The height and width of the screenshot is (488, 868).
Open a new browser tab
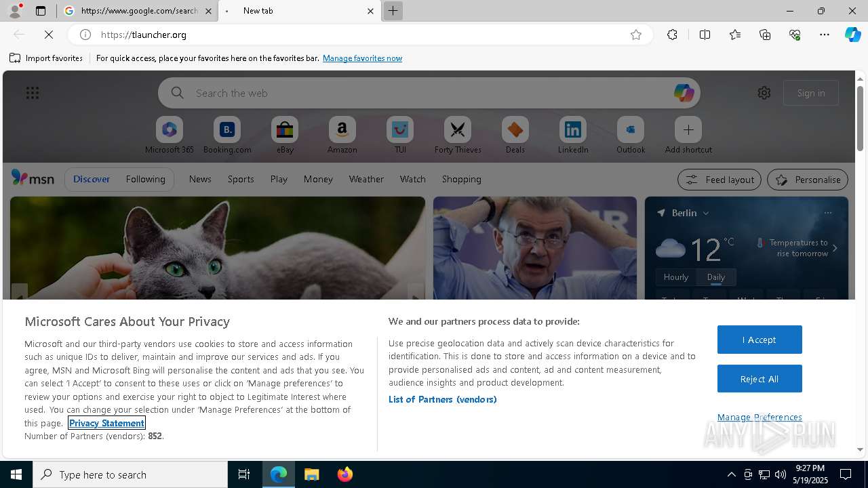point(393,11)
